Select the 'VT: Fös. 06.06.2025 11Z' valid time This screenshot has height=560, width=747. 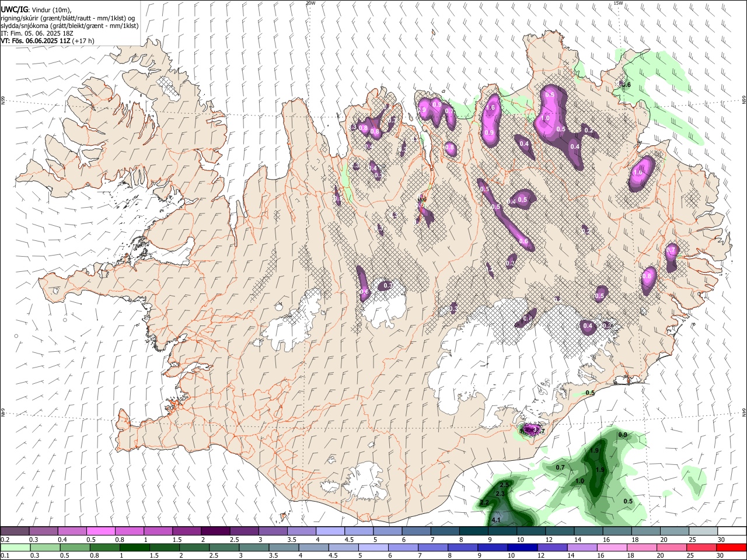[x=36, y=41]
